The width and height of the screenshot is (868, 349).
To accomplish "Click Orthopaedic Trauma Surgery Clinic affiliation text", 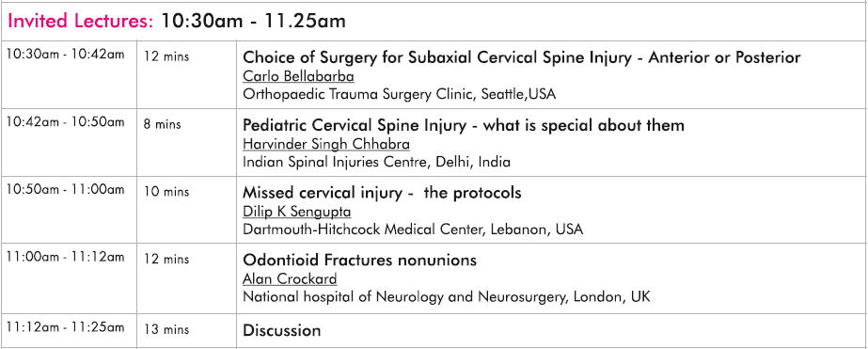I will (x=399, y=94).
